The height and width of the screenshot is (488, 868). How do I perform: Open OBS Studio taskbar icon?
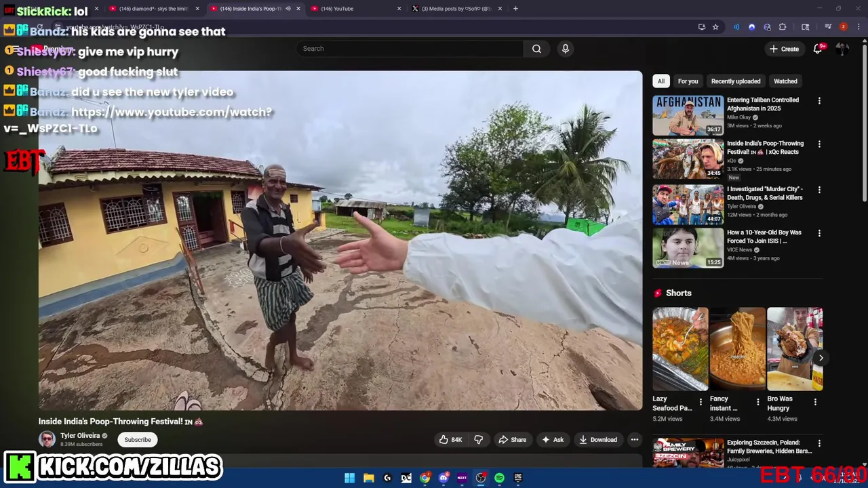click(481, 478)
